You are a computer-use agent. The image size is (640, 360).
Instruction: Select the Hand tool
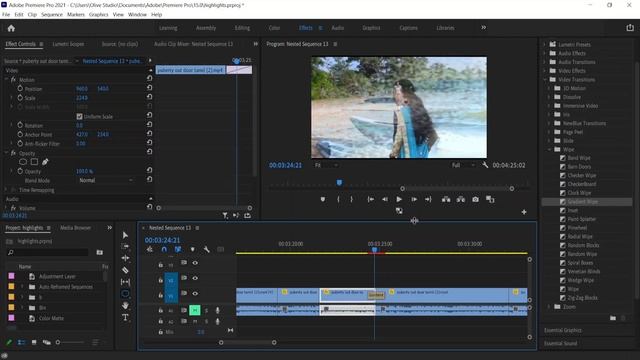[x=125, y=305]
